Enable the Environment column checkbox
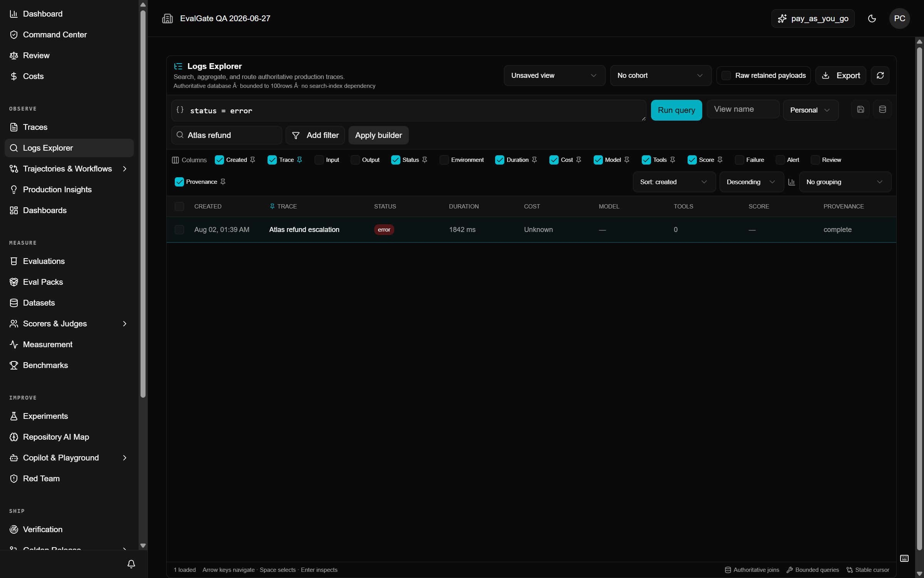The height and width of the screenshot is (578, 924). click(444, 160)
